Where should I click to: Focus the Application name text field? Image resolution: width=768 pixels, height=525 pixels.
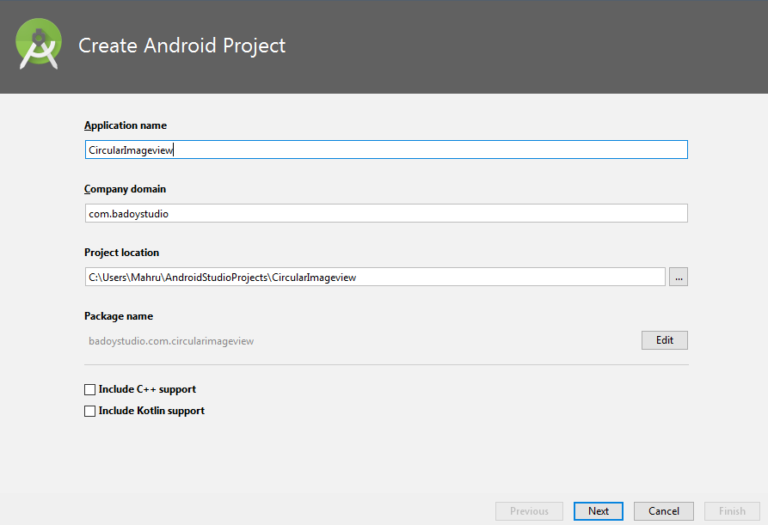(x=386, y=150)
